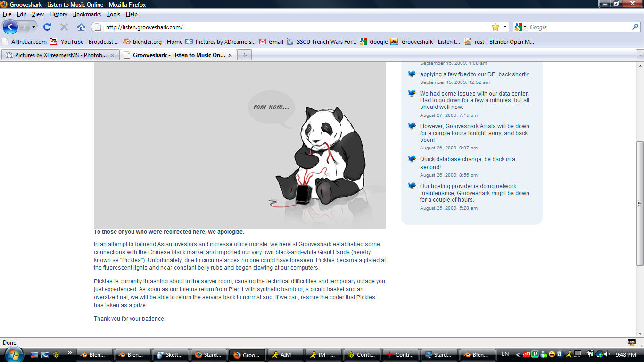
Task: Click the AIM running man tray icon
Action: (570, 354)
